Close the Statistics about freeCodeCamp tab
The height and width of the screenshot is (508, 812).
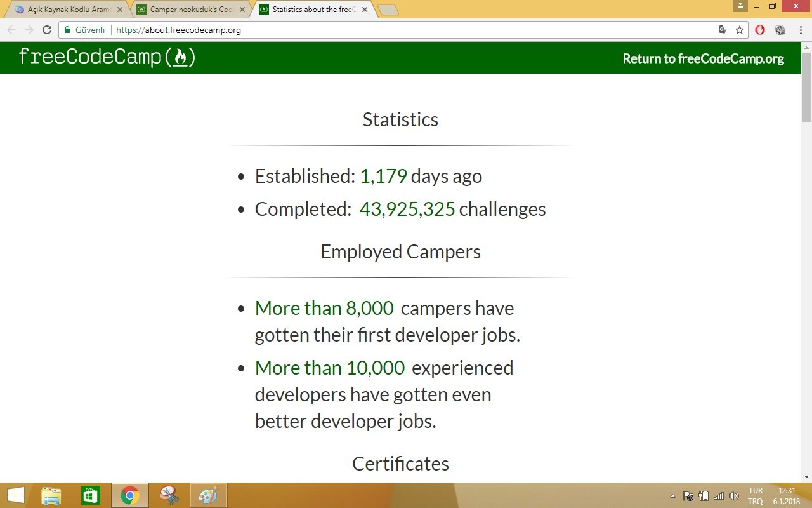(365, 10)
